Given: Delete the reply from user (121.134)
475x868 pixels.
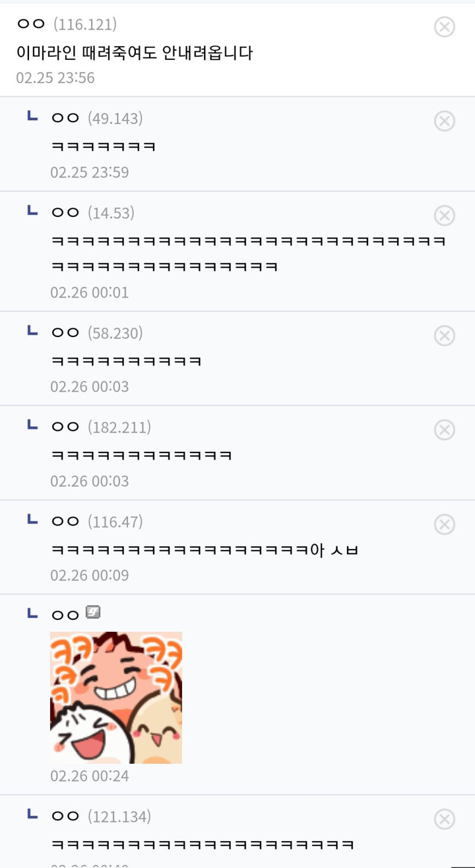Looking at the screenshot, I should 444,819.
